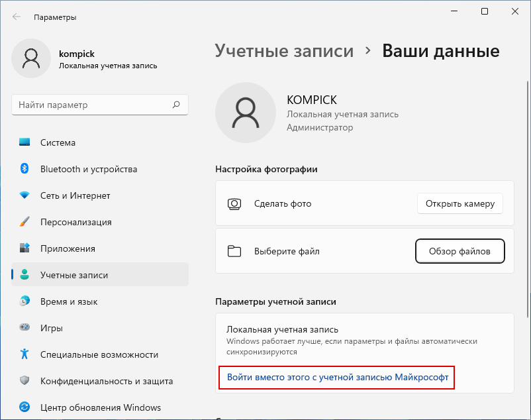Click the camera icon beside Сделать фото
This screenshot has height=420, width=531.
click(x=234, y=204)
